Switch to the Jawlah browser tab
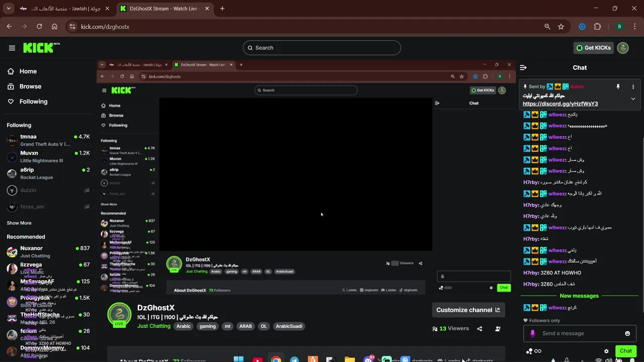Viewport: 644px width, 362px height. tap(66, 9)
